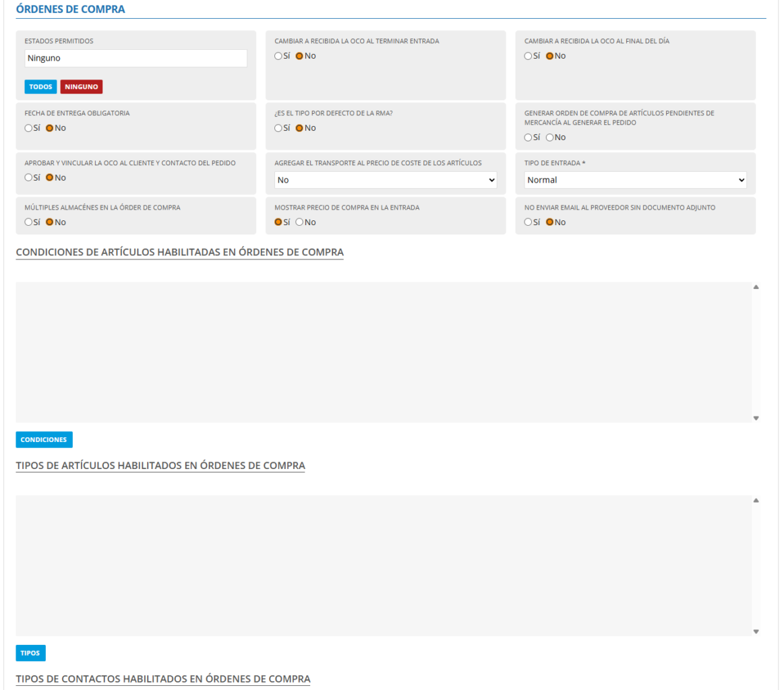Screen dimensions: 784x690
Task: Open the Tipo de entrada dropdown
Action: coord(635,181)
